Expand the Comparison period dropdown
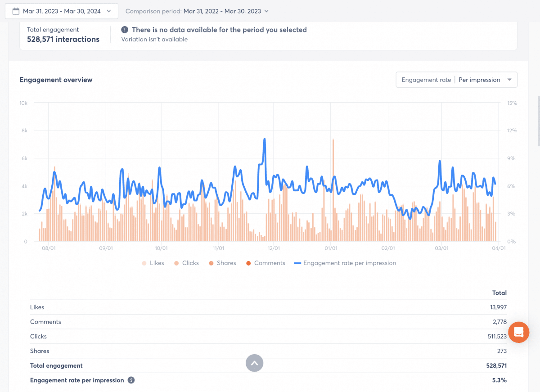 197,11
